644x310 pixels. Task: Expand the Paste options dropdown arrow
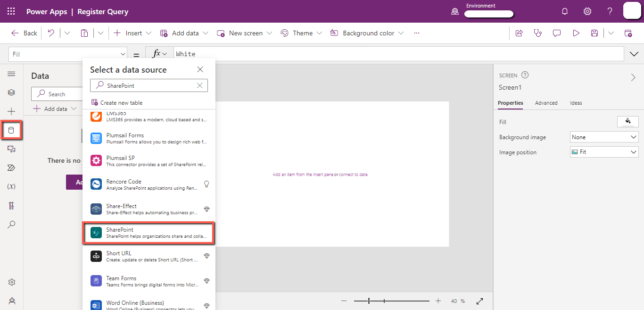click(100, 33)
